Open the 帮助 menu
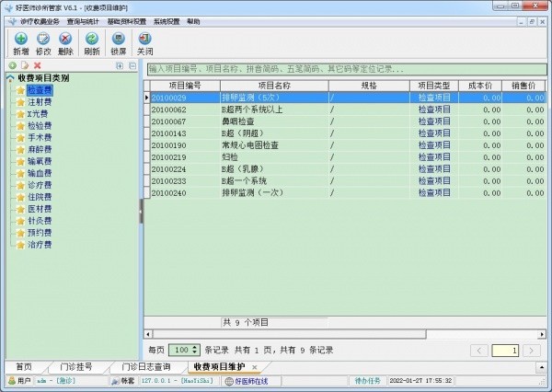The width and height of the screenshot is (552, 392). (193, 22)
